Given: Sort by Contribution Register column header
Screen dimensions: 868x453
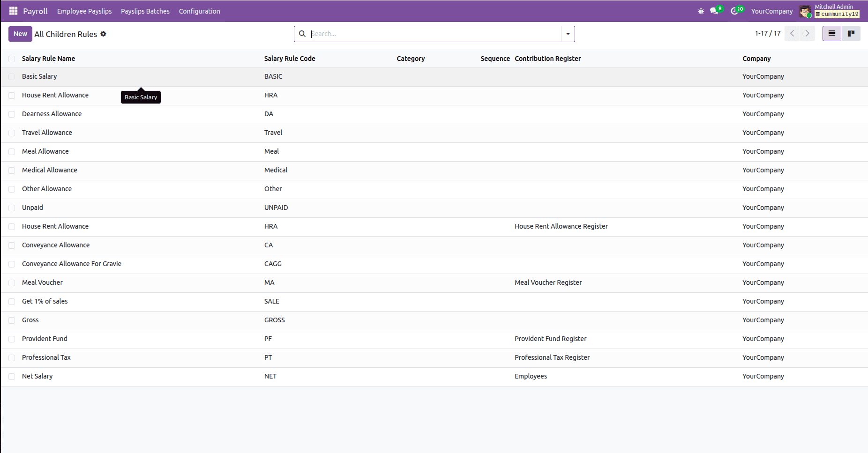Looking at the screenshot, I should (x=548, y=59).
